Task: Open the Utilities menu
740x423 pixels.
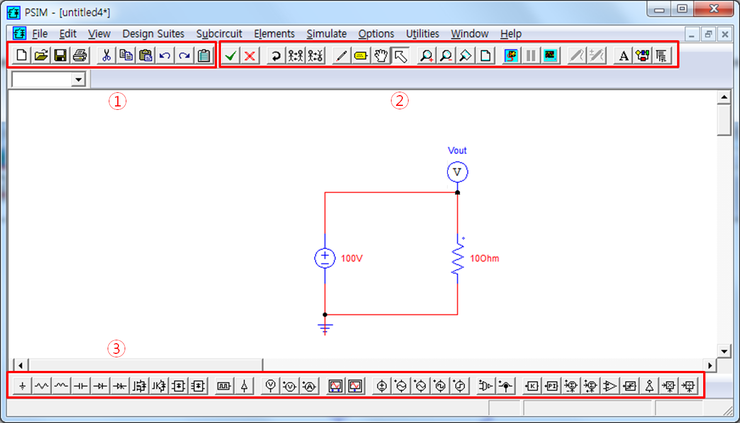Action: (422, 33)
